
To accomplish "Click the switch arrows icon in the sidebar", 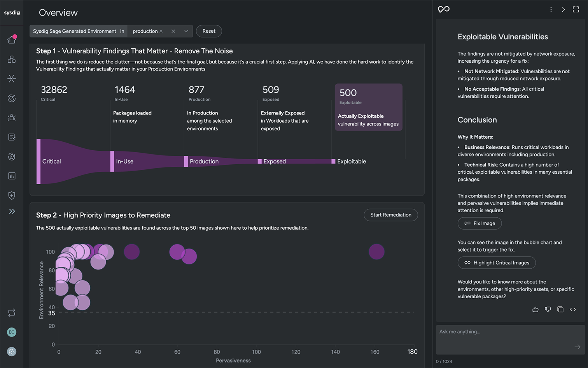I will click(12, 313).
